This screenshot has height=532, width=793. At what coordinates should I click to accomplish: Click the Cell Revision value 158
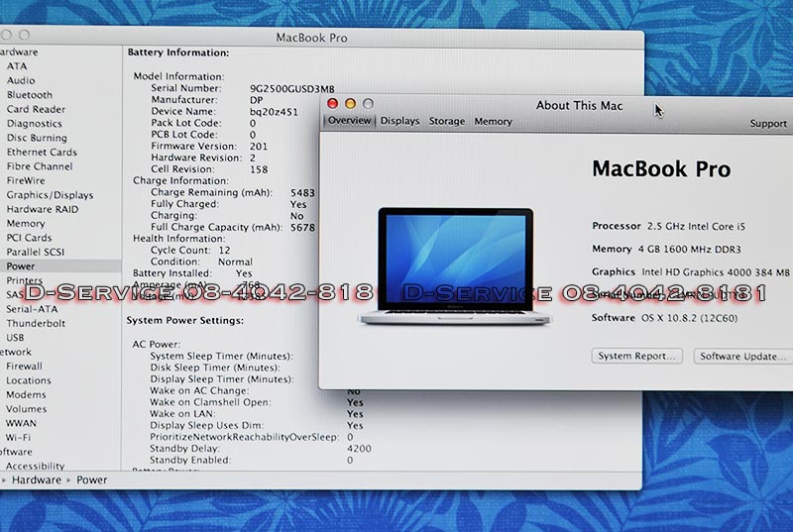[259, 169]
